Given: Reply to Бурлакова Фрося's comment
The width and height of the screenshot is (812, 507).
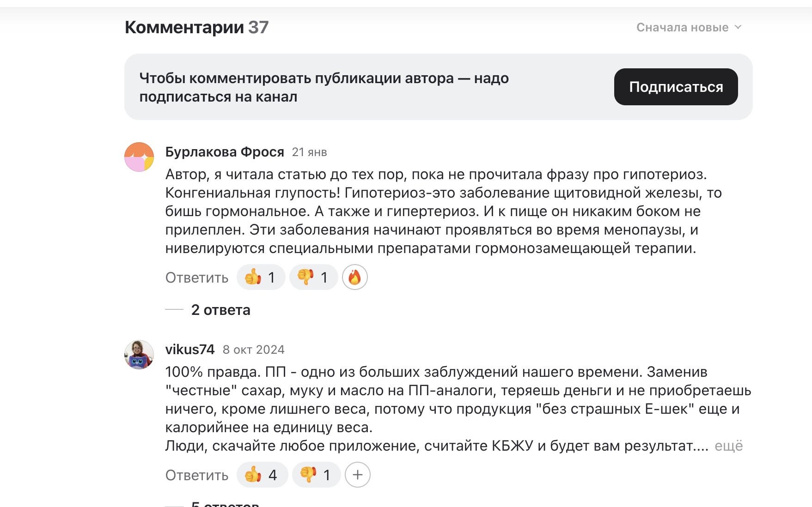Looking at the screenshot, I should [197, 278].
